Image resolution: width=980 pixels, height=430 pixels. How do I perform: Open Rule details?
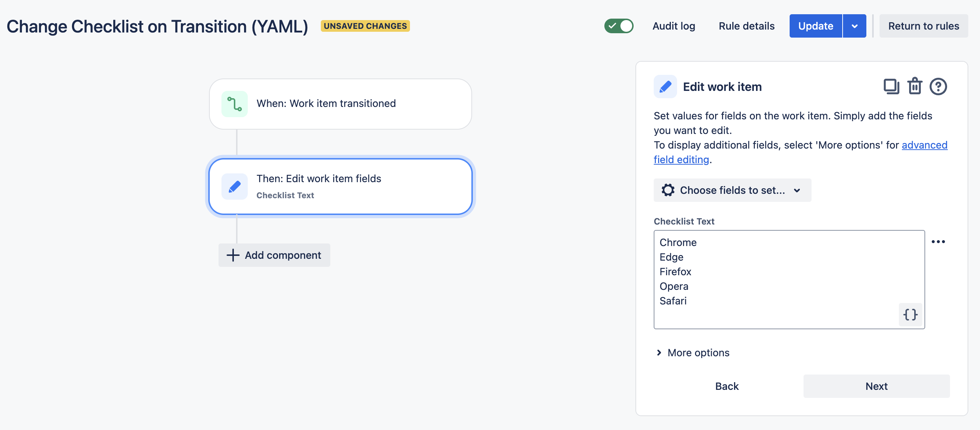[746, 26]
